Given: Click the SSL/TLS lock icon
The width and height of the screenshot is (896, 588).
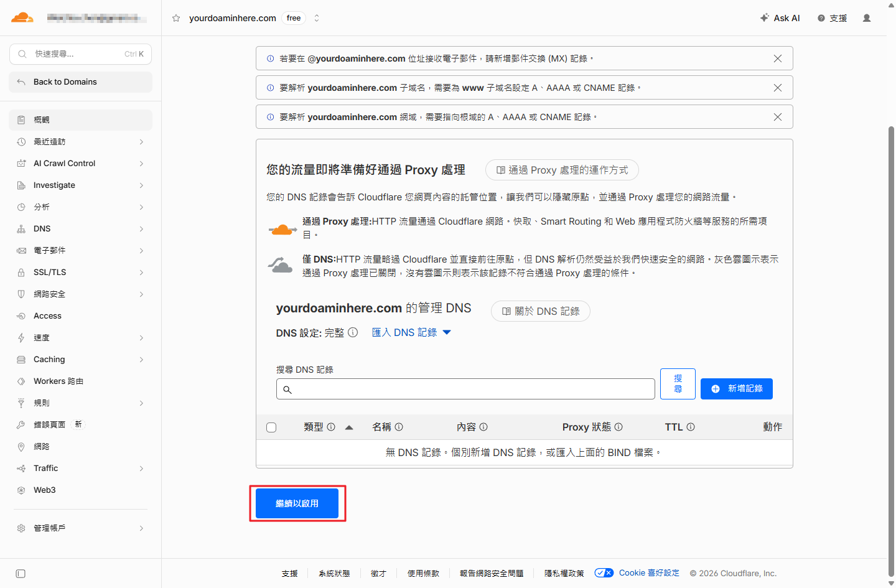Looking at the screenshot, I should (21, 273).
